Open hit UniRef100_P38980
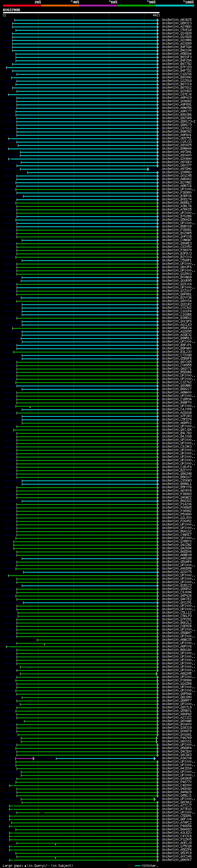 coord(177,192)
